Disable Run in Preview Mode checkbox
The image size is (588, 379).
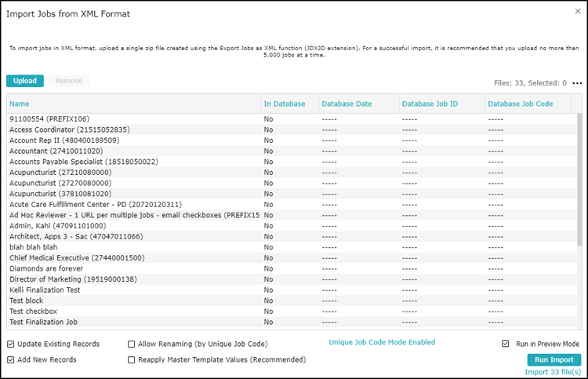506,344
